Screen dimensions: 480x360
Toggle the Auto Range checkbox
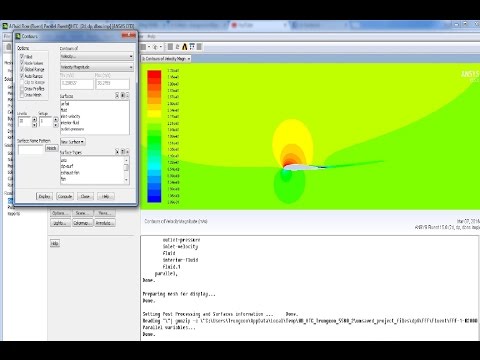coord(22,76)
